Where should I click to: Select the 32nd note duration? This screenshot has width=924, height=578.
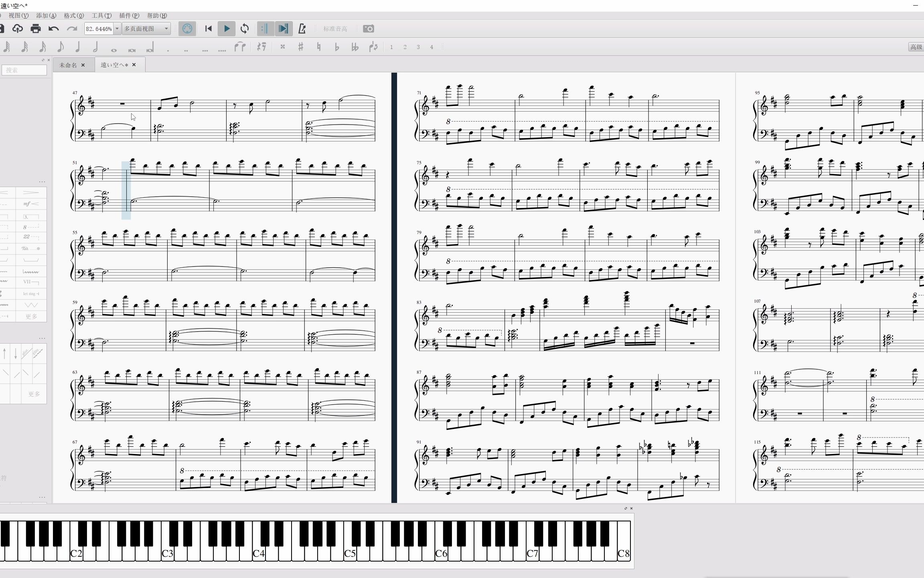tap(24, 47)
